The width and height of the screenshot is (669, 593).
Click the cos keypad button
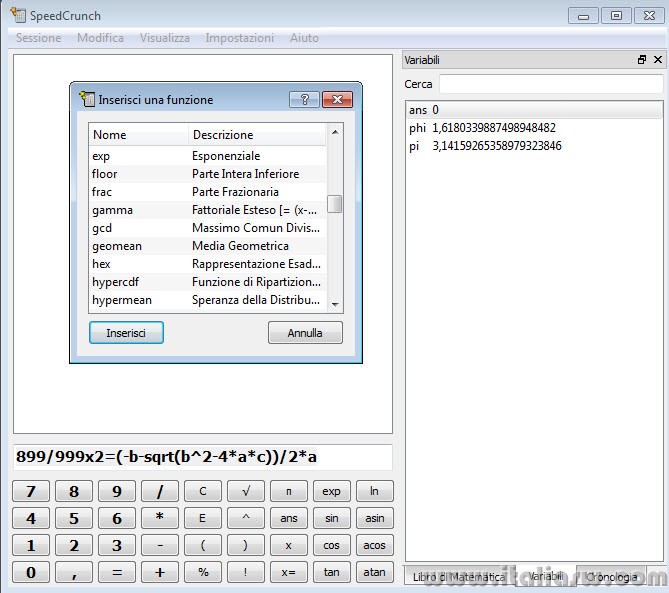tap(332, 545)
